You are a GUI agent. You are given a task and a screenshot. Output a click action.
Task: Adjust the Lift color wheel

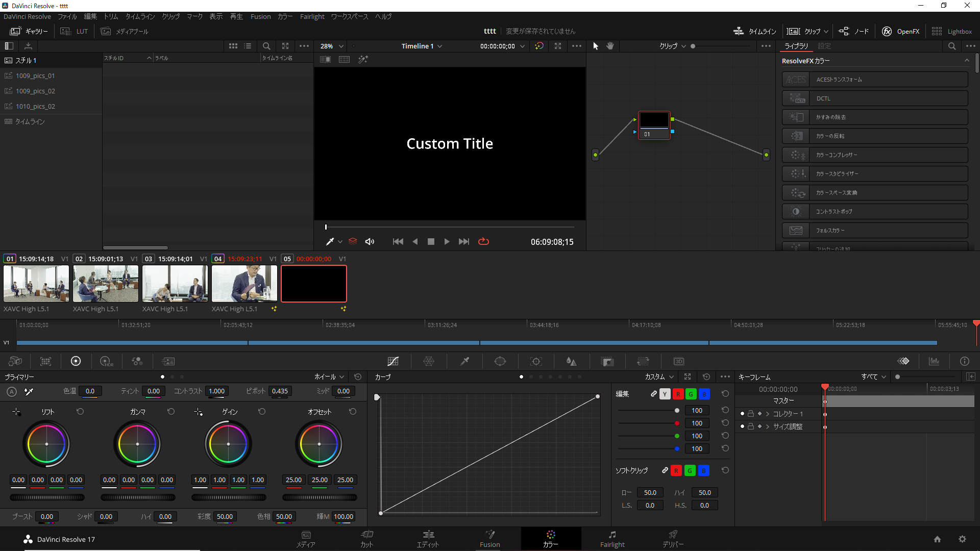pyautogui.click(x=46, y=444)
